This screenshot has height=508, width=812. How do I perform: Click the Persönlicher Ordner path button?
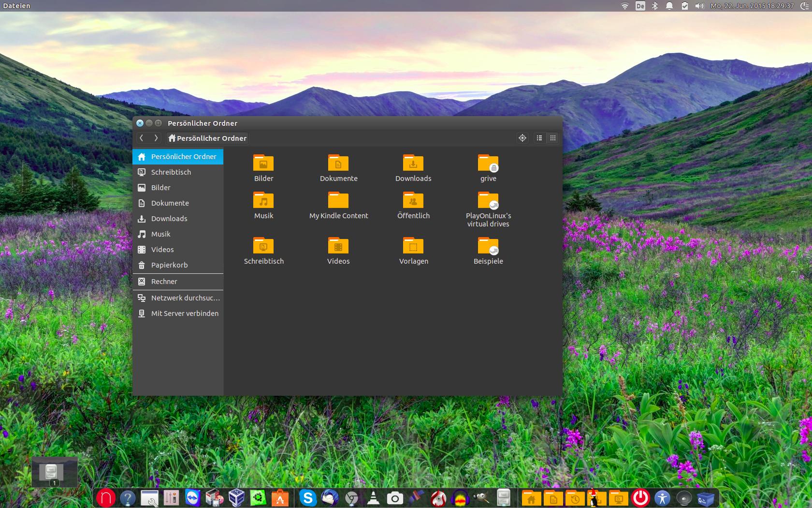207,138
